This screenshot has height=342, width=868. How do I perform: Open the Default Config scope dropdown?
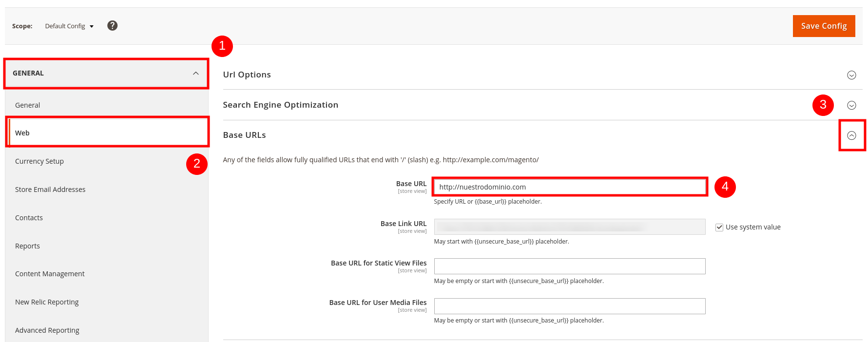tap(69, 26)
